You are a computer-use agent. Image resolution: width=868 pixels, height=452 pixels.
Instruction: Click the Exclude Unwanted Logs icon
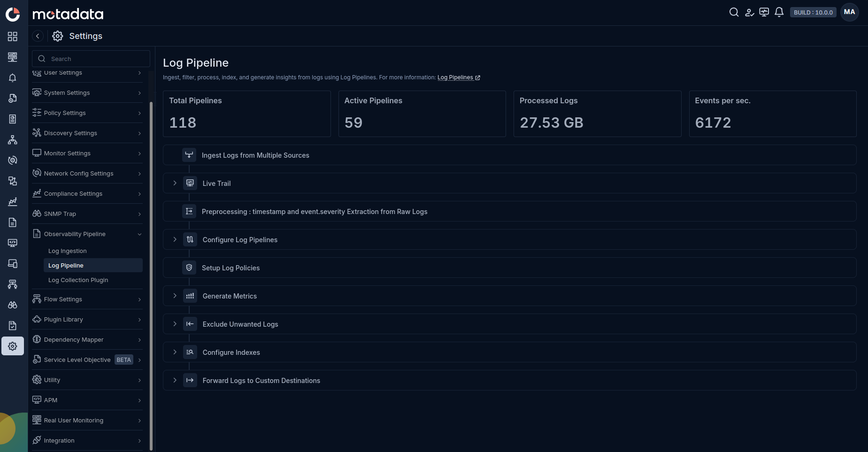(x=190, y=324)
